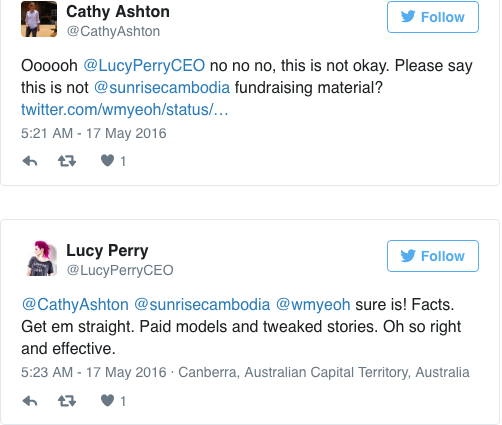Like Cathy Ashton's tweet
Screen dimensions: 502x425
point(107,161)
